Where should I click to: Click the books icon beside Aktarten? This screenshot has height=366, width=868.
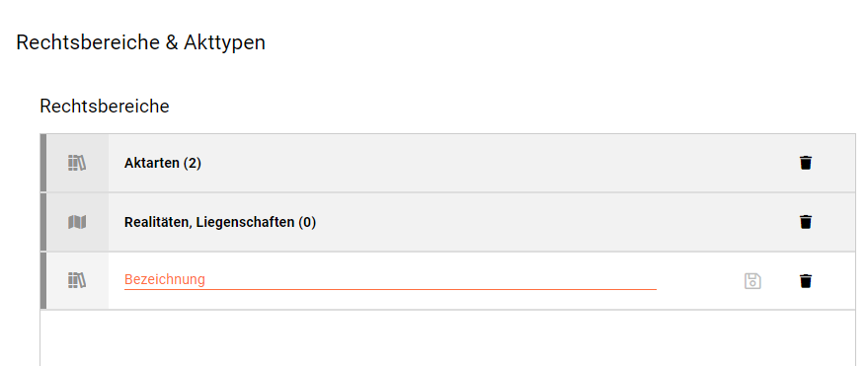coord(77,163)
